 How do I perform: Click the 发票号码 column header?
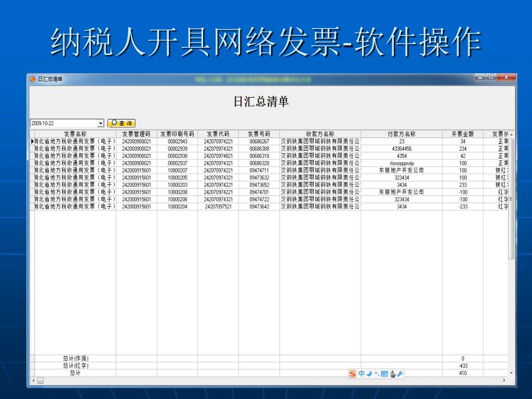pyautogui.click(x=259, y=134)
